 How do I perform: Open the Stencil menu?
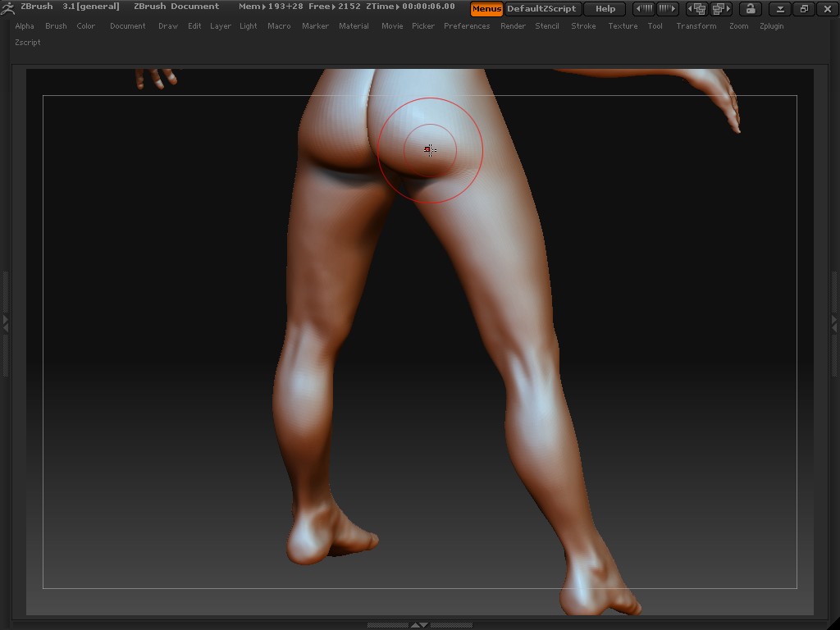[547, 25]
